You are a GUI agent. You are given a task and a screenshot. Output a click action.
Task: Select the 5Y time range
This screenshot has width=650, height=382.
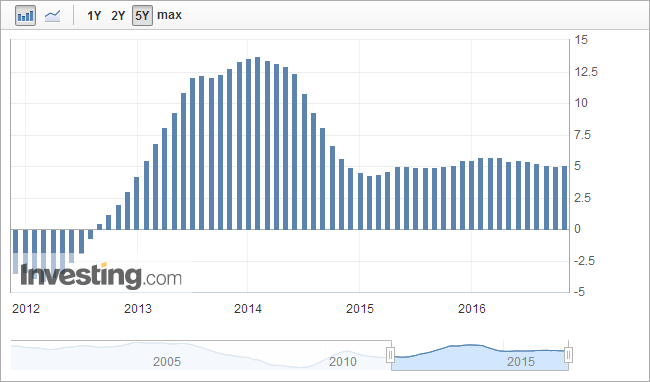pyautogui.click(x=142, y=16)
